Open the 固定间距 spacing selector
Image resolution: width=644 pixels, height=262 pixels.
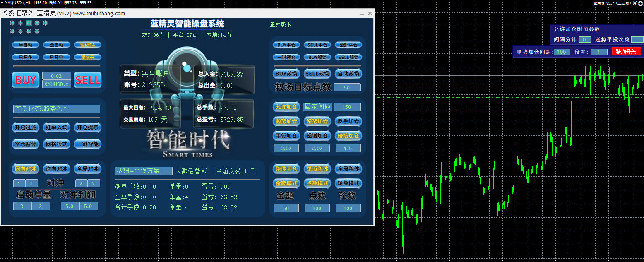(317, 107)
